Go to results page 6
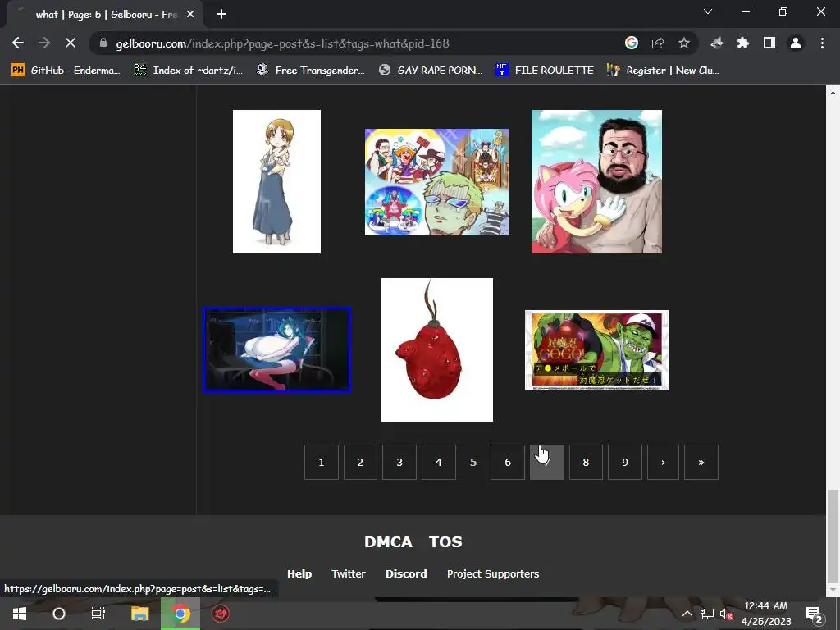The image size is (840, 630). (507, 462)
